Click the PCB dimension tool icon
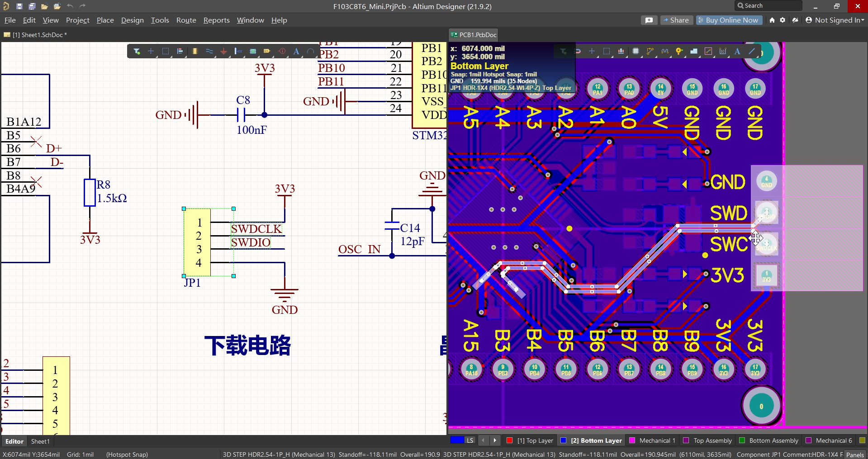This screenshot has height=459, width=868. tap(723, 51)
